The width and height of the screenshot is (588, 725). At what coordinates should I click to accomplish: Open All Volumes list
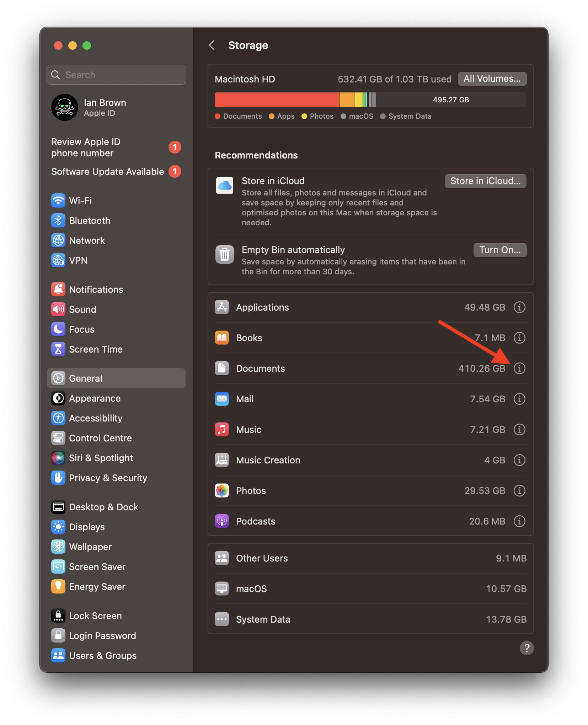492,79
